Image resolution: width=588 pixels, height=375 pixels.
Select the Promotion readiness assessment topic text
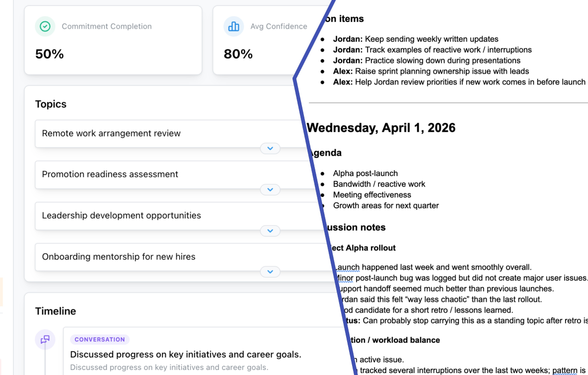point(110,175)
